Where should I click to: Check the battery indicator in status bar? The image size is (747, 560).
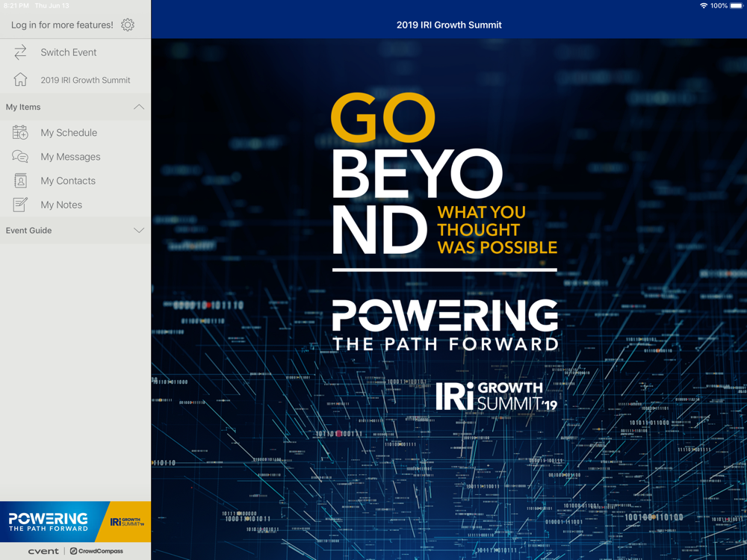(x=737, y=6)
